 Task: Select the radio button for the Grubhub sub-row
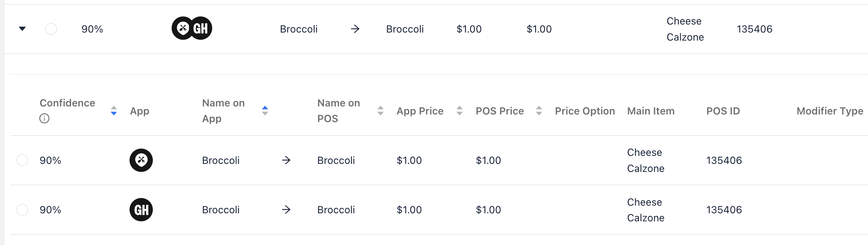coord(22,210)
